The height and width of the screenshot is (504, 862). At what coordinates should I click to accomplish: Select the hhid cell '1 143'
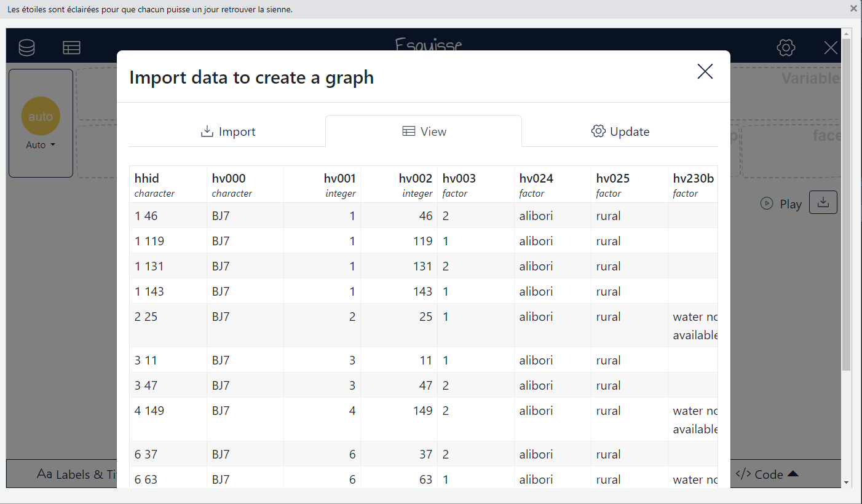point(168,291)
